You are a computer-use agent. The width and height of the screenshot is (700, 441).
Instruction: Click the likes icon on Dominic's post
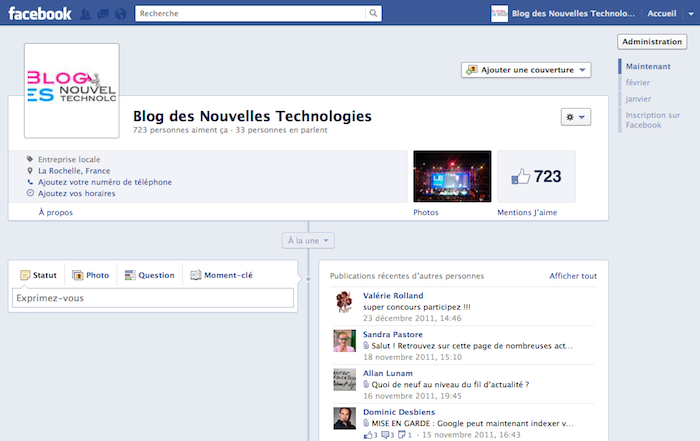tap(368, 435)
